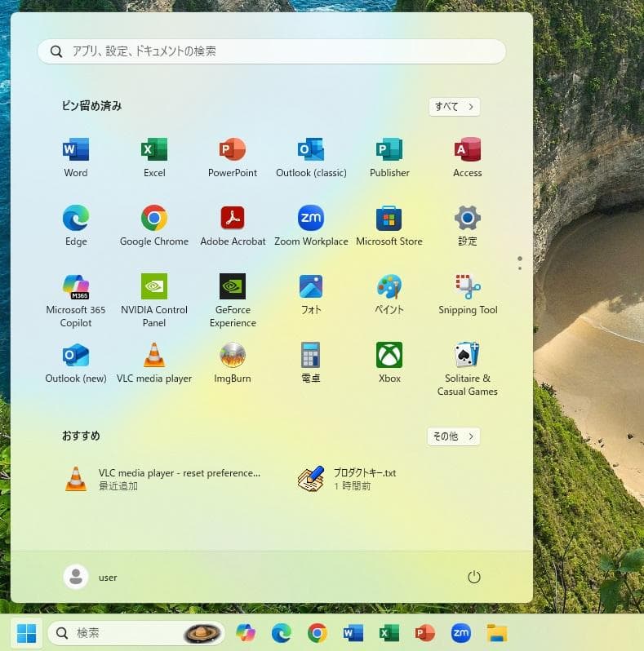Show more recommendations with その他 button
644x651 pixels.
click(x=453, y=436)
